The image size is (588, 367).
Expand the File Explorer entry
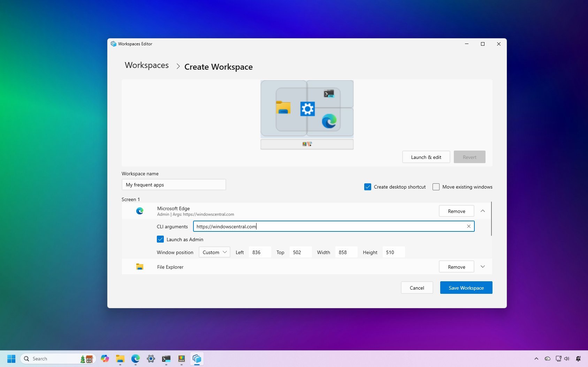483,267
